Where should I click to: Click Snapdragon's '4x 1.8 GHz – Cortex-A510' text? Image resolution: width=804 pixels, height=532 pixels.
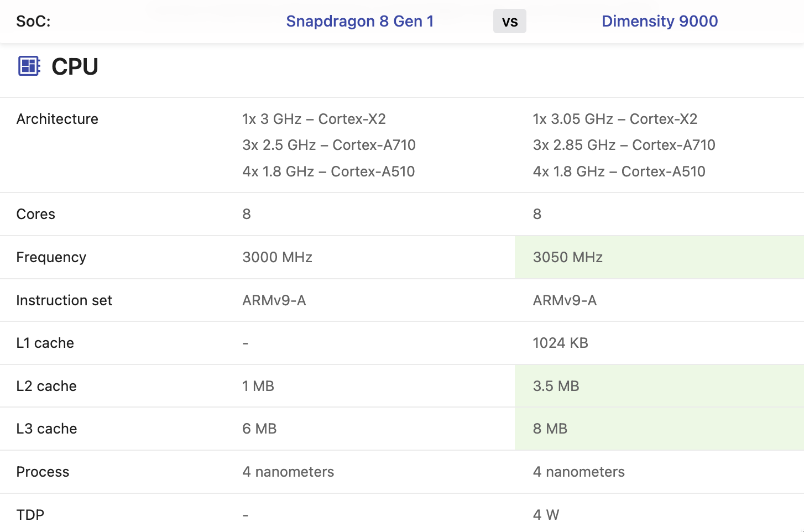tap(328, 171)
